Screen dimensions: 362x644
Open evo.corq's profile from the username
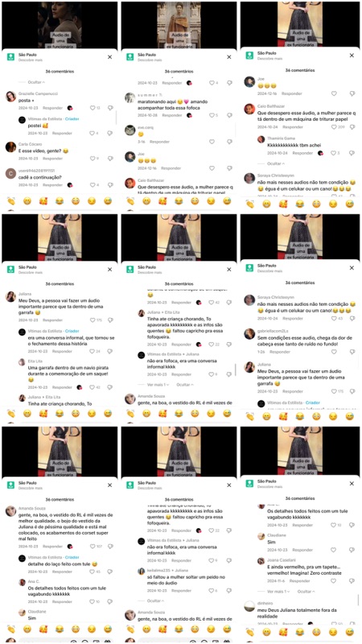pos(146,127)
